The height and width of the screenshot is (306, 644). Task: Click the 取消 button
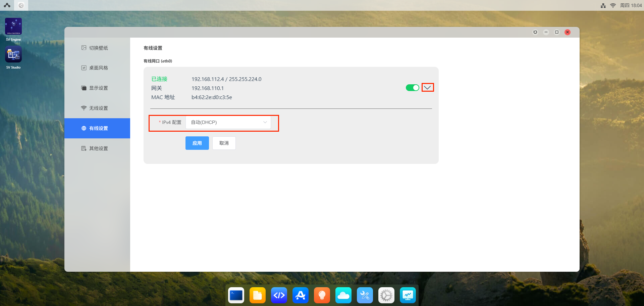[224, 143]
